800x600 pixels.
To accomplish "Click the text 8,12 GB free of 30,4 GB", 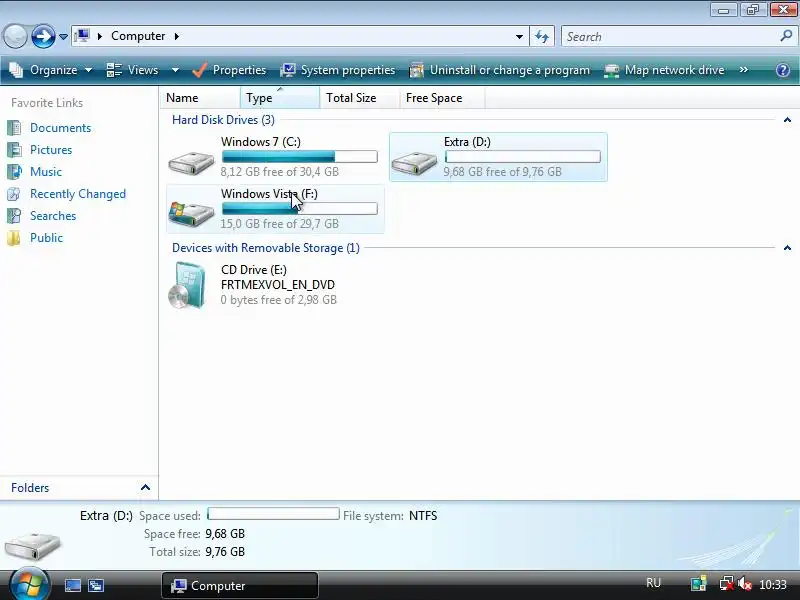I will click(280, 172).
